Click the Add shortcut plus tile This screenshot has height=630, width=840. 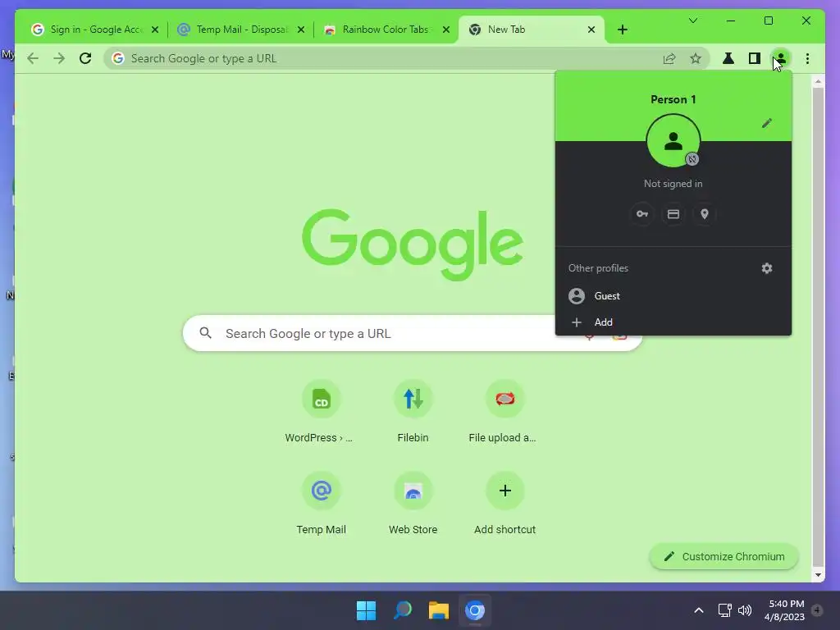(504, 504)
